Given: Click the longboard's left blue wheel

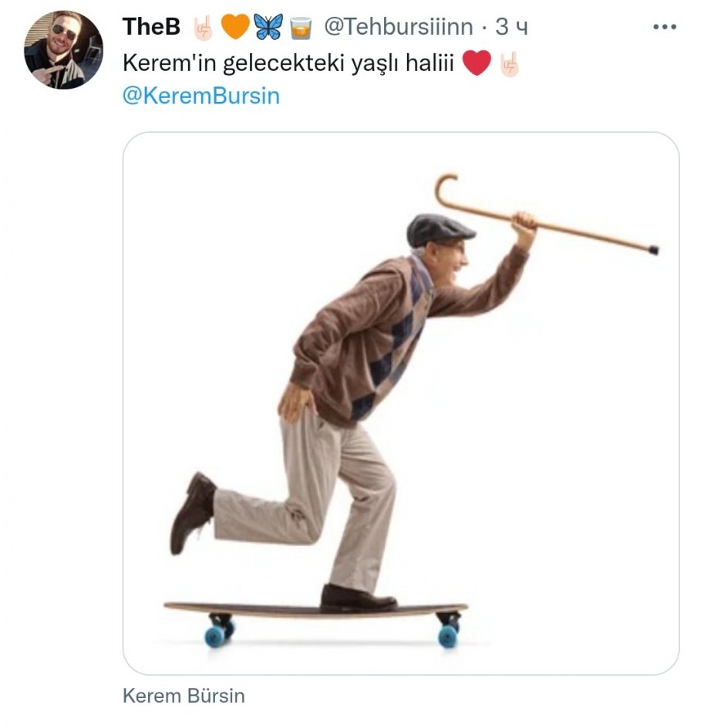Looking at the screenshot, I should (215, 635).
